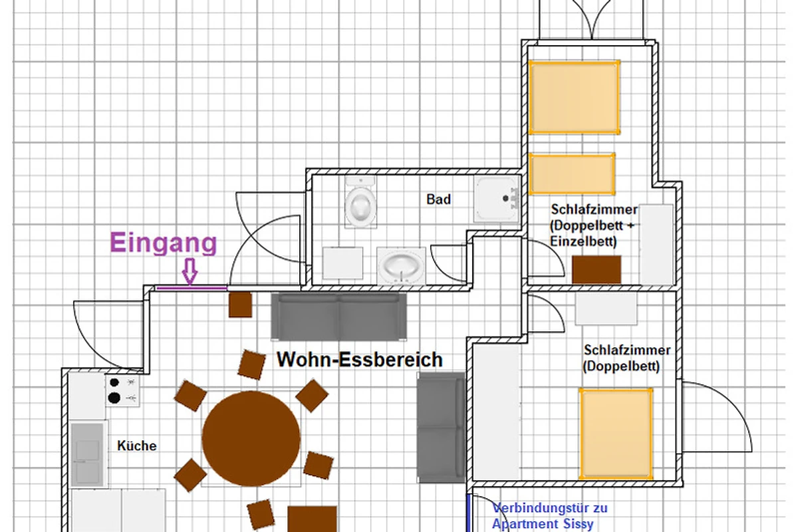Click small brown side table near Eingang

241,305
